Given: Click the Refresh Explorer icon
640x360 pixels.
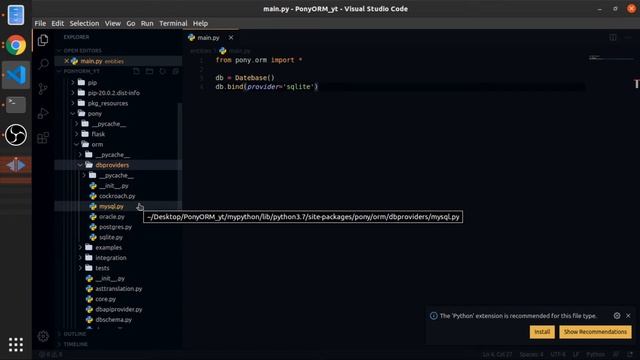Looking at the screenshot, I should pos(162,71).
